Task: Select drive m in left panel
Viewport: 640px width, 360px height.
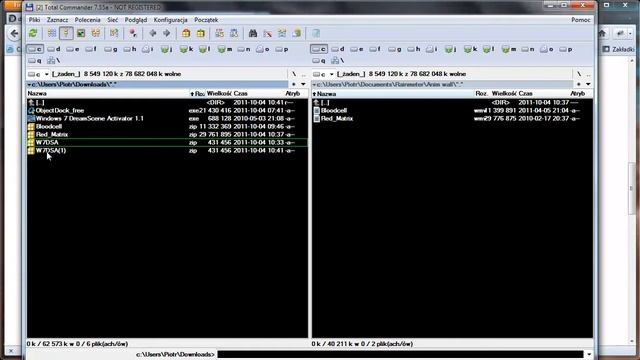Action: [224, 49]
